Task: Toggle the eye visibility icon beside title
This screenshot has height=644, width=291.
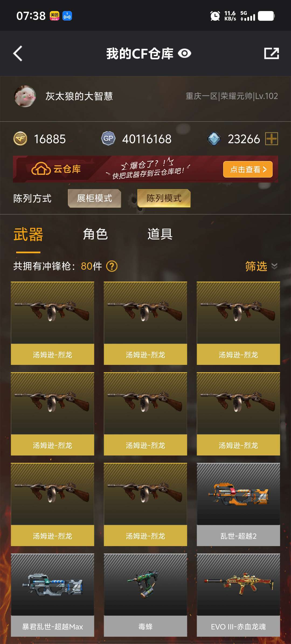Action: [x=185, y=53]
